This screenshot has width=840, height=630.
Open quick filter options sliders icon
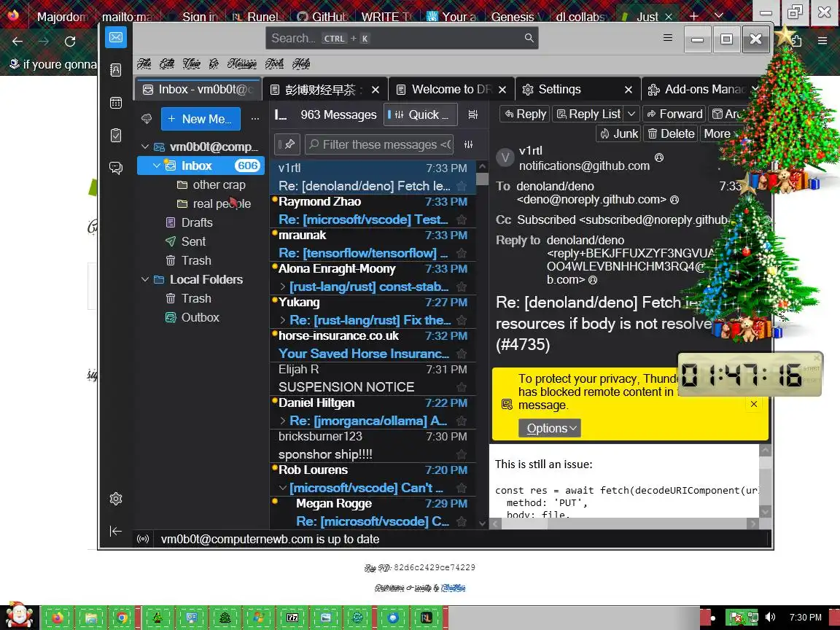click(469, 144)
